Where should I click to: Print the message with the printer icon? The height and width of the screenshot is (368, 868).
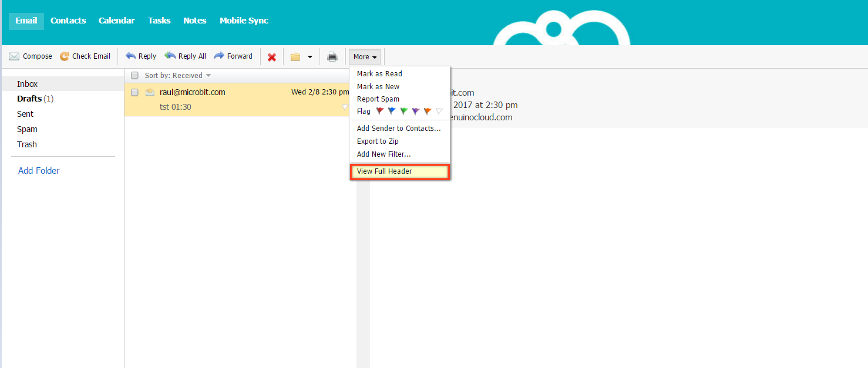pyautogui.click(x=332, y=57)
